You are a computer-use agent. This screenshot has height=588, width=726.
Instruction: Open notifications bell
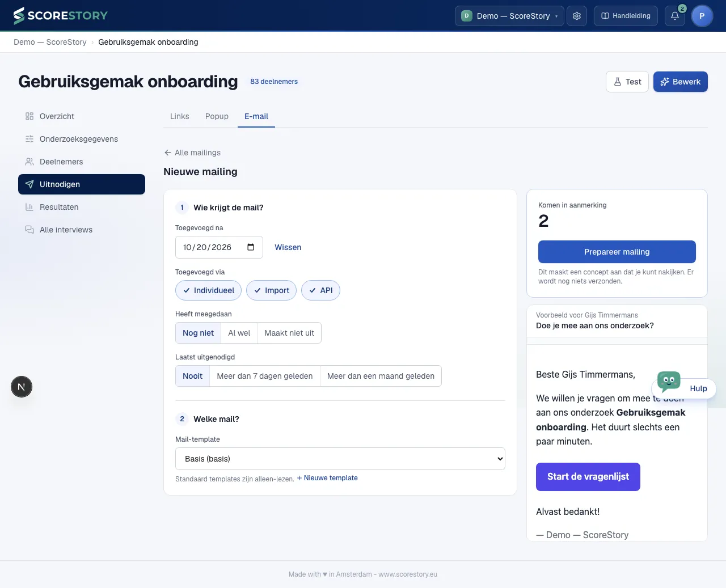(675, 16)
